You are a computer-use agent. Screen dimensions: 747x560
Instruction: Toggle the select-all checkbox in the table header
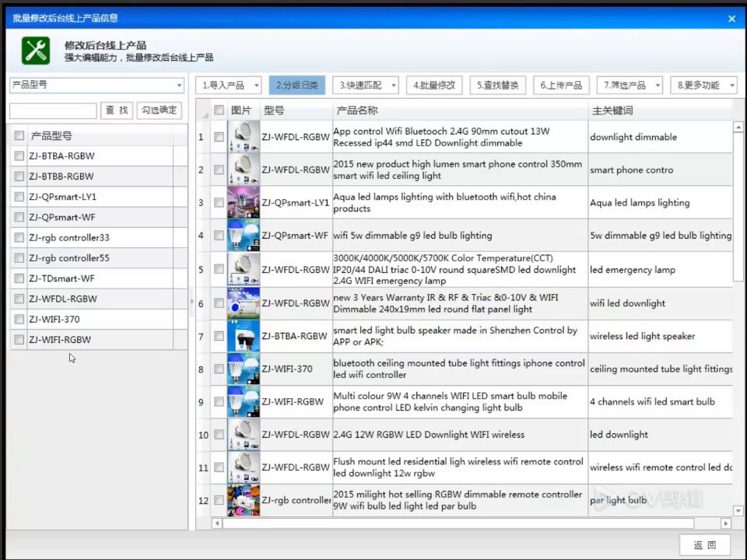219,110
